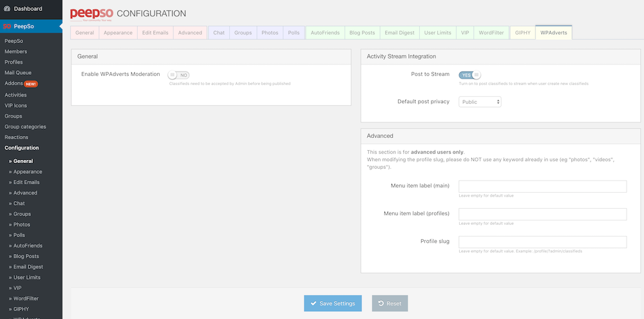Open the GIPHY tab
The width and height of the screenshot is (644, 319).
[x=523, y=33]
